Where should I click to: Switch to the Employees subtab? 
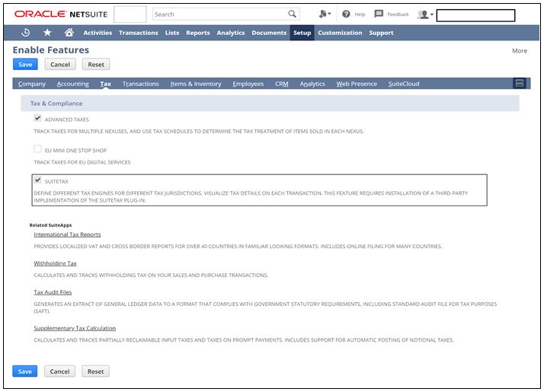[248, 84]
